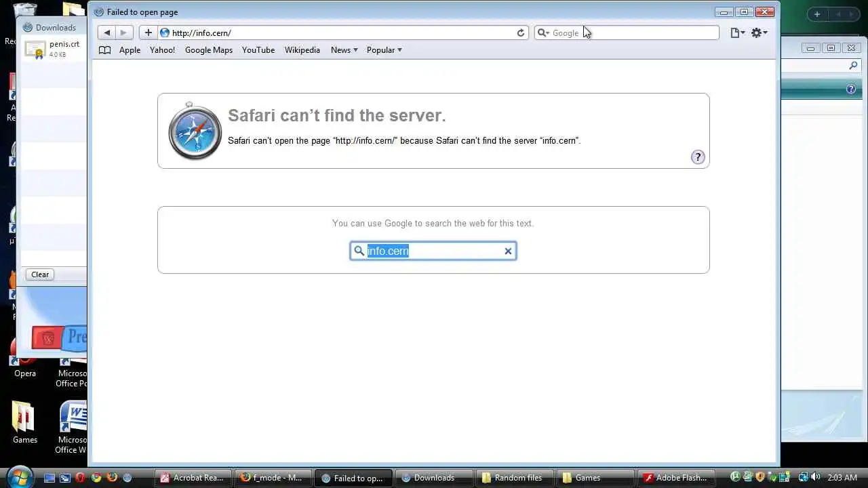Open the Page menu icon

[738, 33]
